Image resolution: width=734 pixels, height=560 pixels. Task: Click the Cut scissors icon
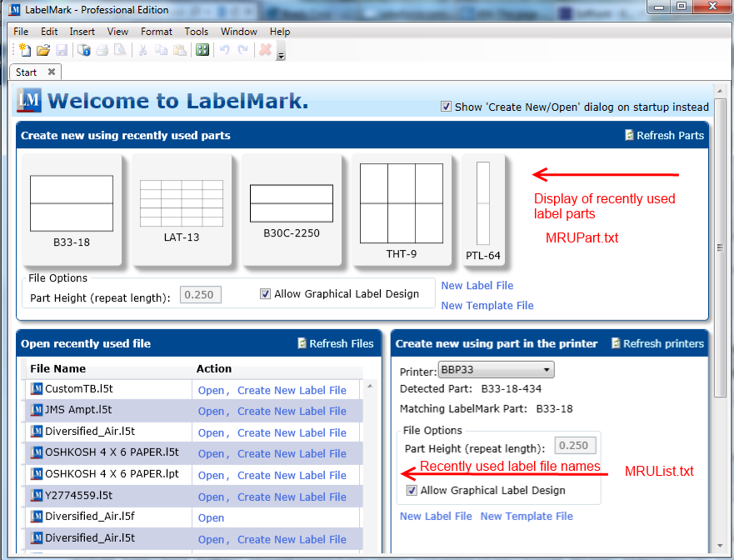142,50
